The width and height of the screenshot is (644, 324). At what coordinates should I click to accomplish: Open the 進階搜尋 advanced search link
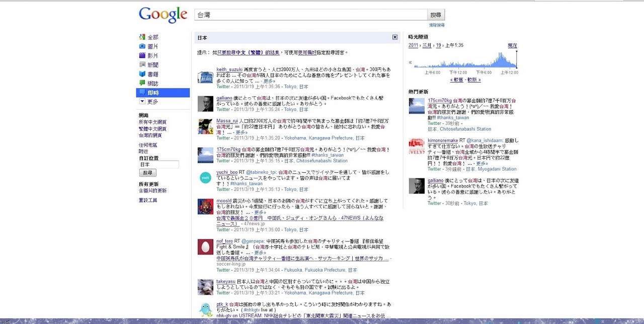[x=437, y=25]
